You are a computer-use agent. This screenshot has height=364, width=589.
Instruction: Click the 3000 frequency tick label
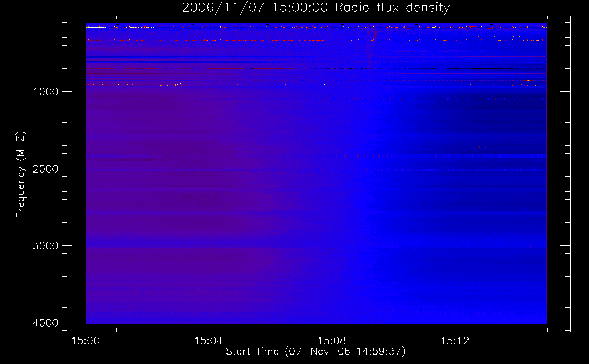46,246
